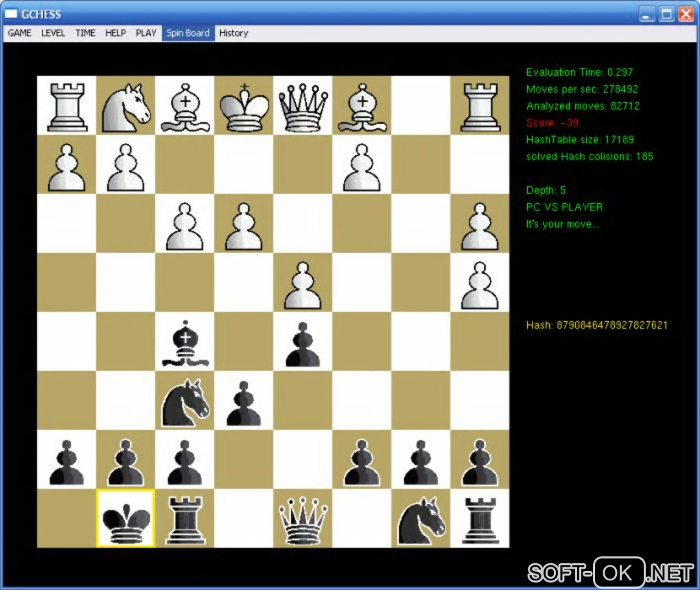The width and height of the screenshot is (700, 590).
Task: Click the 'It's your move...' status text
Action: point(563,224)
